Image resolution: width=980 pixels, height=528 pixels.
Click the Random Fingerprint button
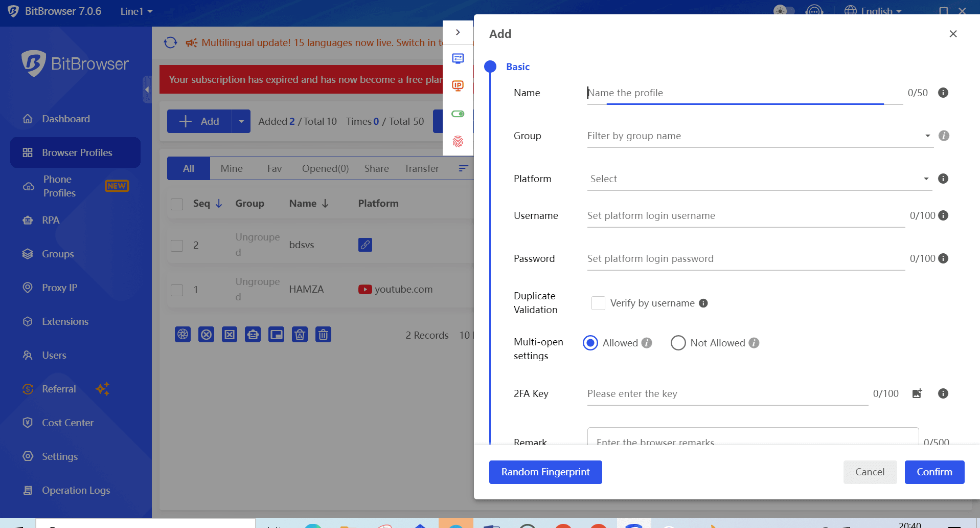click(545, 472)
